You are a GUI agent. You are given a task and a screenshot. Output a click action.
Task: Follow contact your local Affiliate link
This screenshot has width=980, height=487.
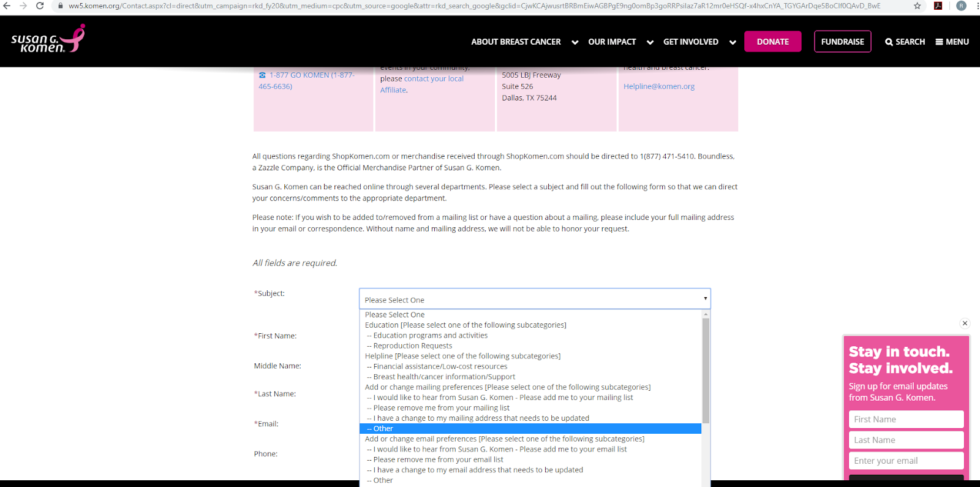422,84
